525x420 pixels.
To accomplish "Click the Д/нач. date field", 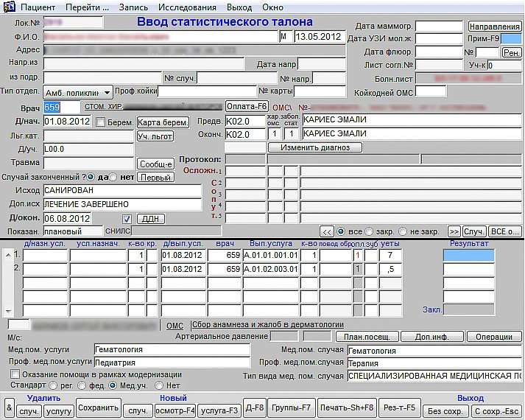I will (67, 122).
